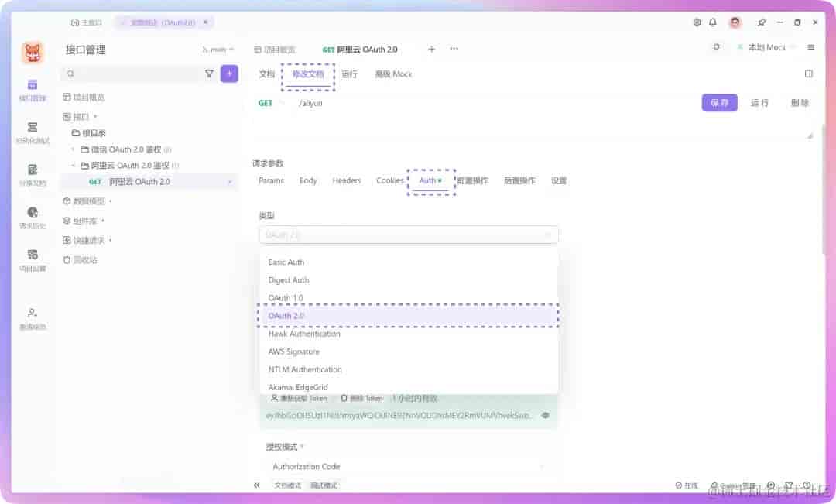Screen dimensions: 836x504
Task: Expand the 数据模型 section
Action: click(x=111, y=201)
